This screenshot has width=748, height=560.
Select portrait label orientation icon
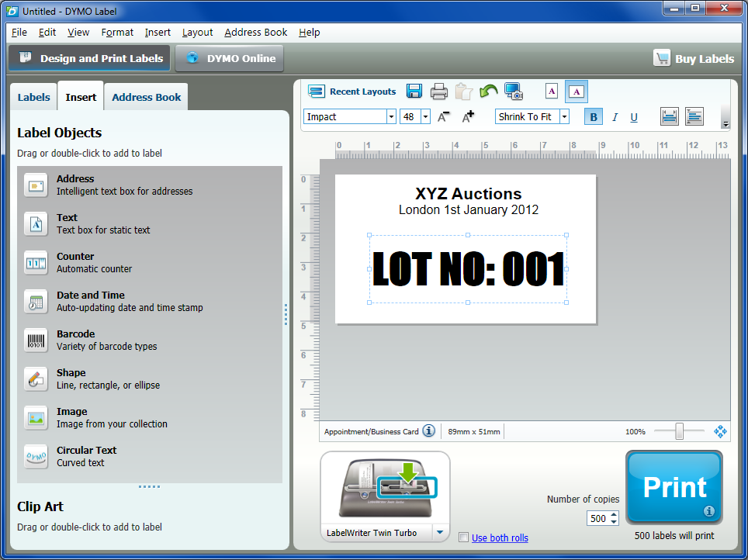coord(551,91)
